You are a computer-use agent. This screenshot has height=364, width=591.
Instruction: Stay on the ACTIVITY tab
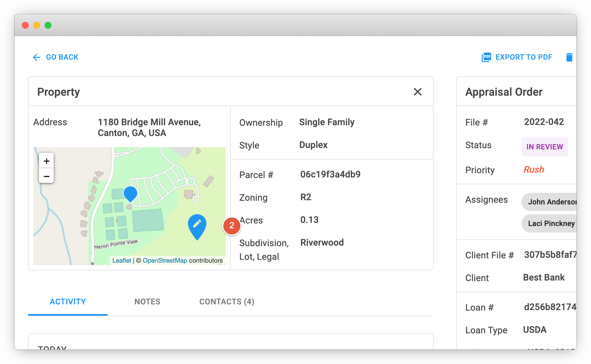point(68,302)
